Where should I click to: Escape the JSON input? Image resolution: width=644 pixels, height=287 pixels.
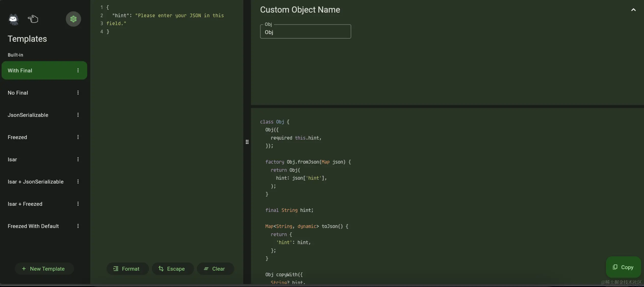(x=173, y=269)
